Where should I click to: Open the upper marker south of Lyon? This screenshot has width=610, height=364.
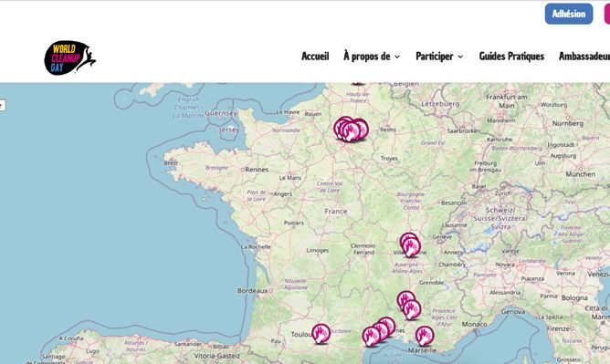pos(405,299)
